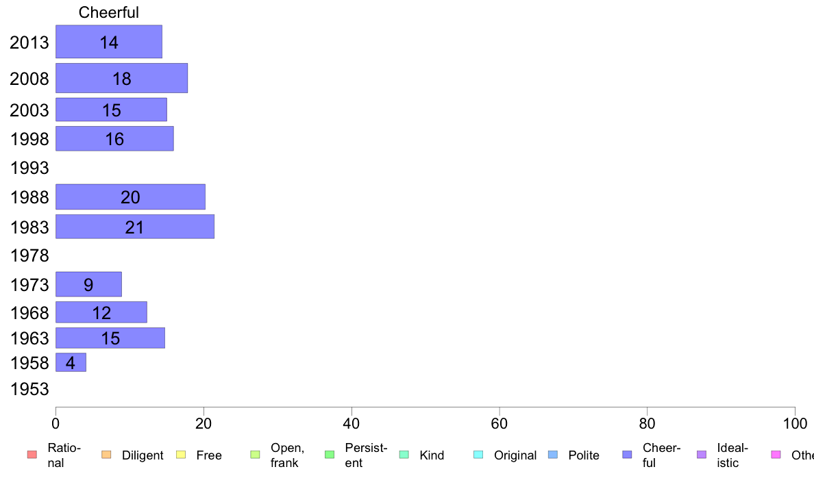The width and height of the screenshot is (814, 504).
Task: Click the cyan Original legend swatch
Action: coord(478,455)
